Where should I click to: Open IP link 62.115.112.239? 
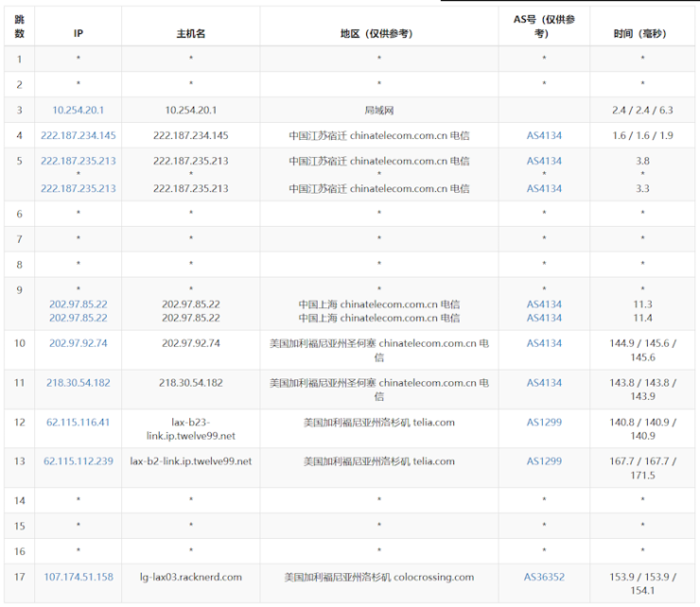point(79,461)
